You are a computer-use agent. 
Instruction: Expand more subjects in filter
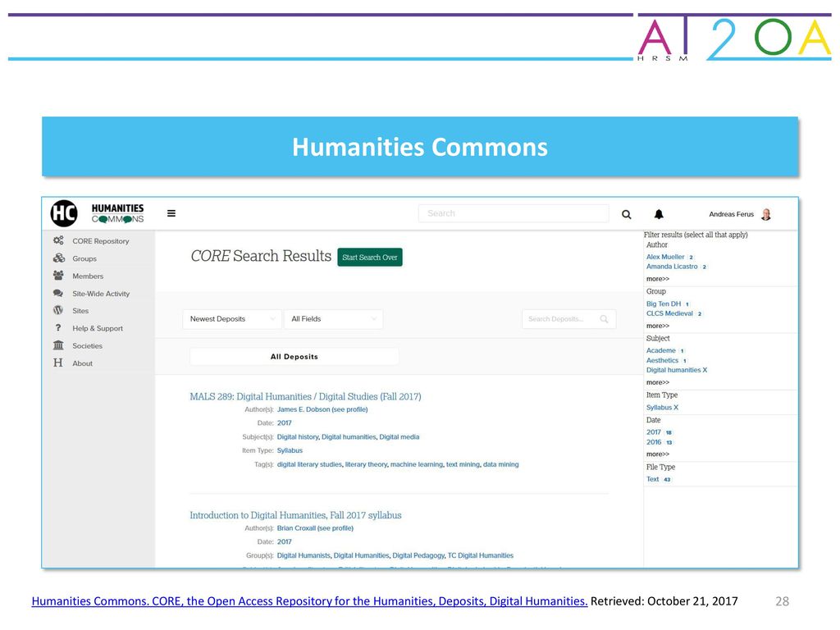click(658, 382)
